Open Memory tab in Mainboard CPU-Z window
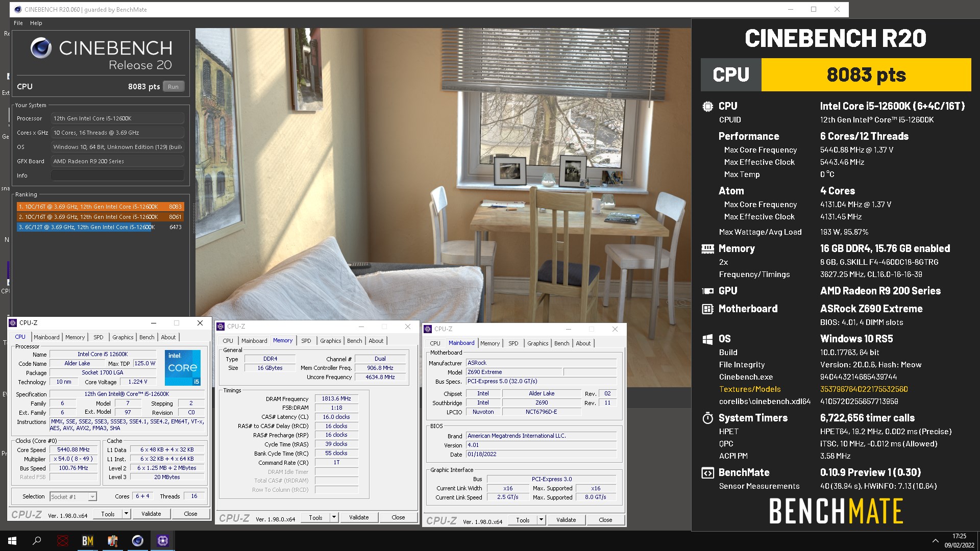 [490, 343]
